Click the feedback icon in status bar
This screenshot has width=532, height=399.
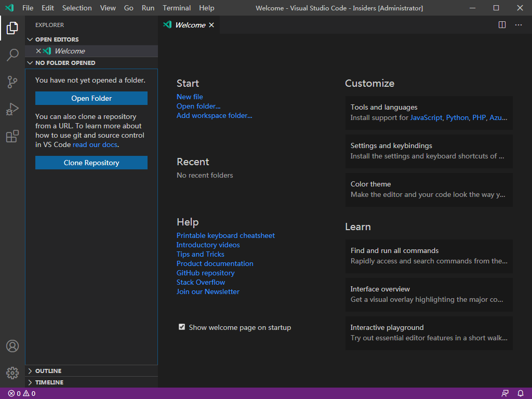click(x=505, y=394)
